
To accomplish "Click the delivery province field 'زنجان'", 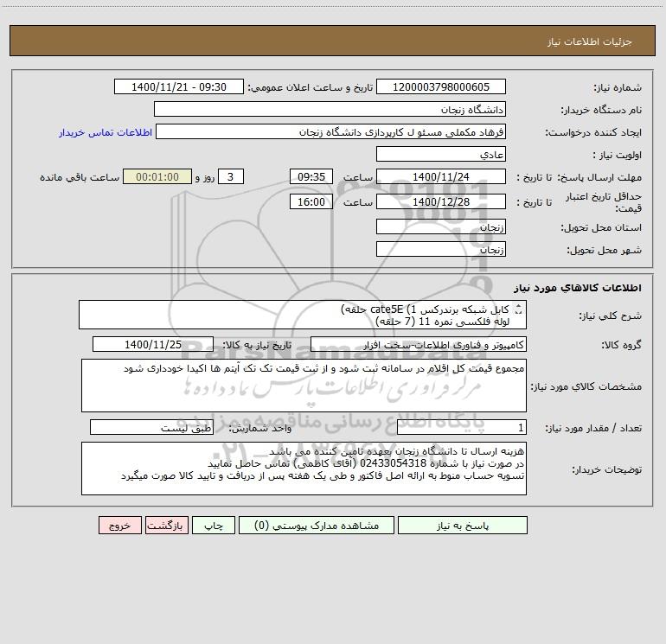I will coord(441,226).
